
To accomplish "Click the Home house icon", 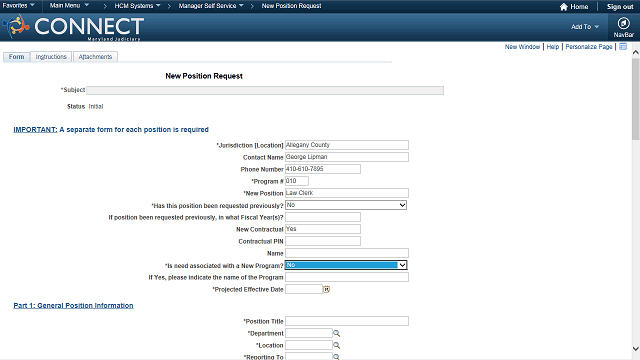I will (564, 7).
